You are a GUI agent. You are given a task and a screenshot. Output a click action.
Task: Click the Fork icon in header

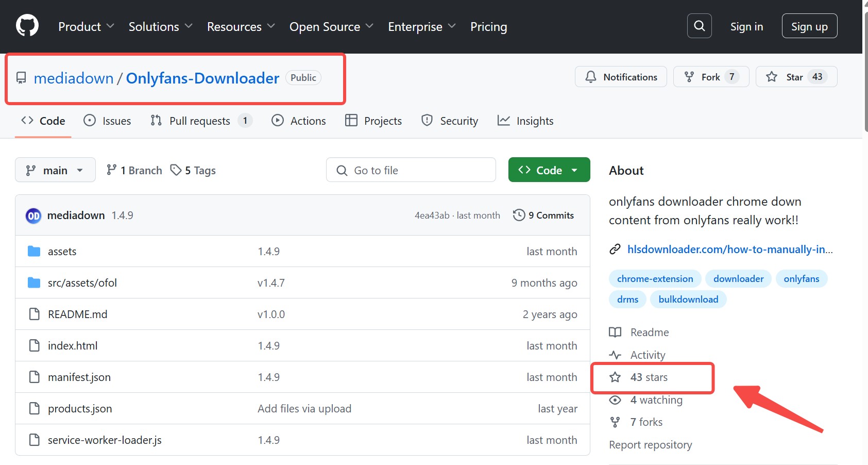(689, 77)
